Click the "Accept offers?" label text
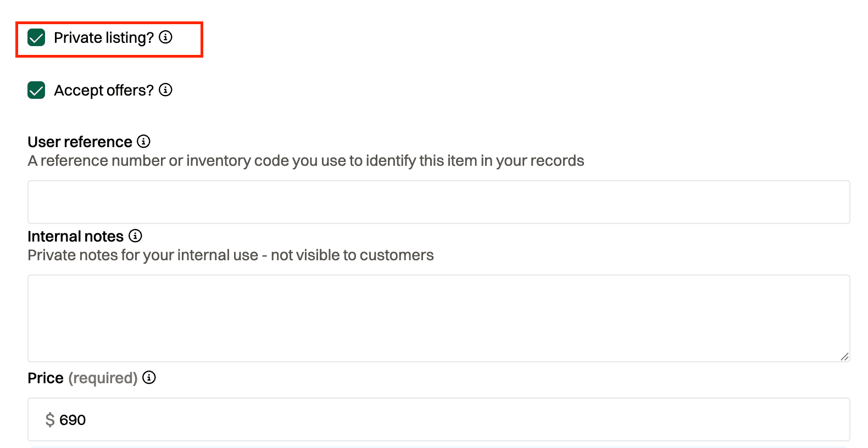Image resolution: width=868 pixels, height=448 pixels. [x=103, y=90]
